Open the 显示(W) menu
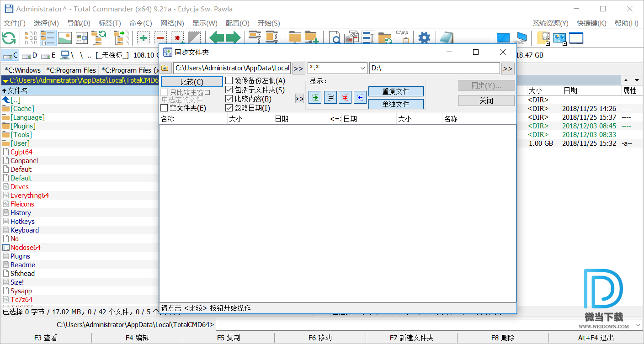 205,23
